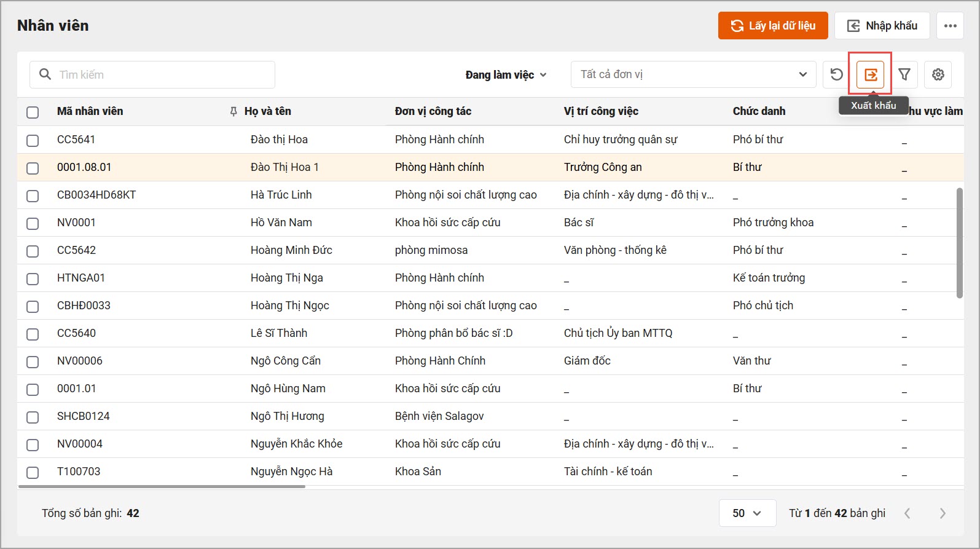Check the box for employee CC5641
Image resolution: width=980 pixels, height=549 pixels.
(33, 140)
